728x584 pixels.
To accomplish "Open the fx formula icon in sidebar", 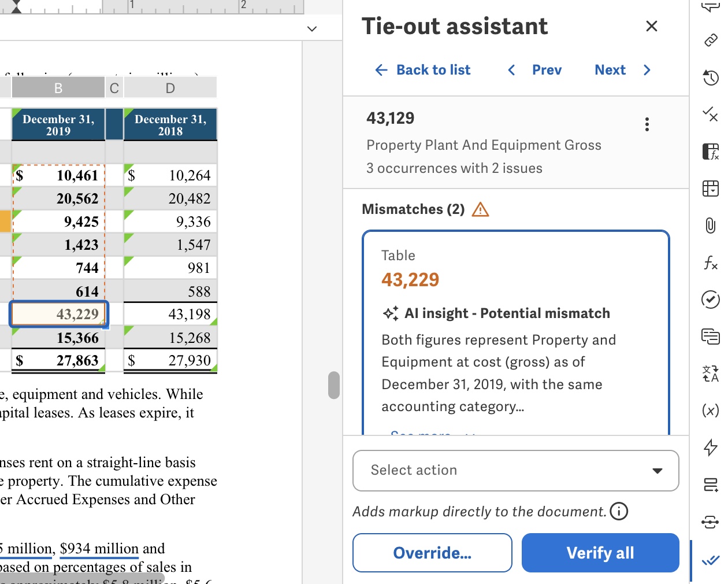I will (x=711, y=263).
